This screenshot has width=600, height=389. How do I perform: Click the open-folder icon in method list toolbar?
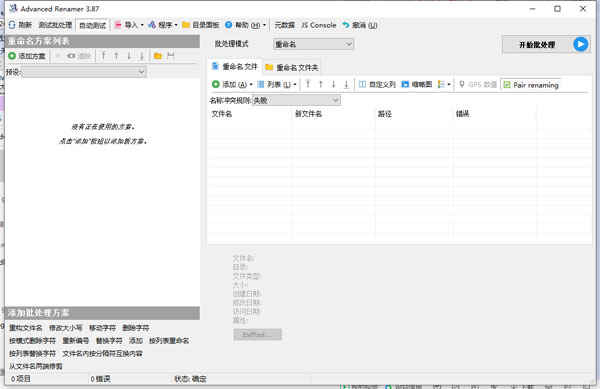click(158, 56)
